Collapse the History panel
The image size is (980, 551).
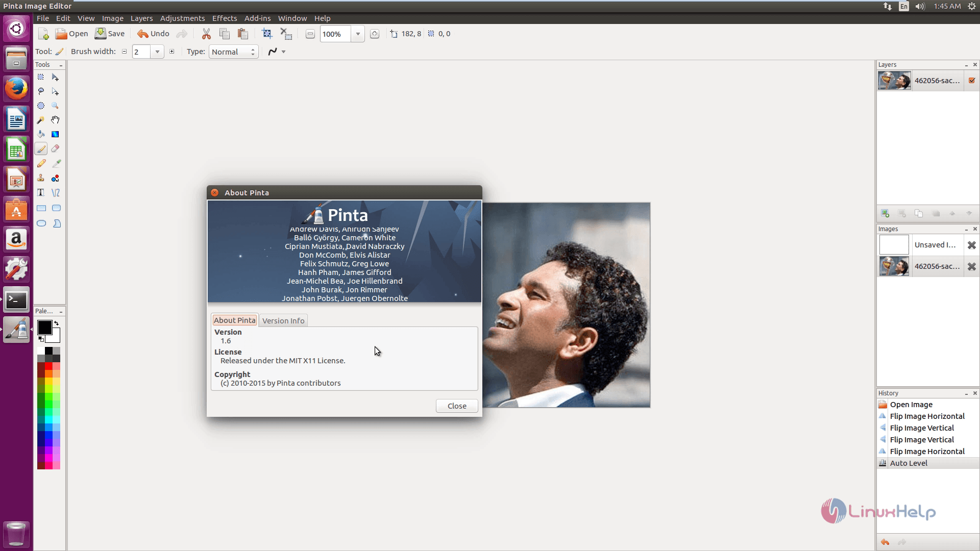(x=966, y=393)
